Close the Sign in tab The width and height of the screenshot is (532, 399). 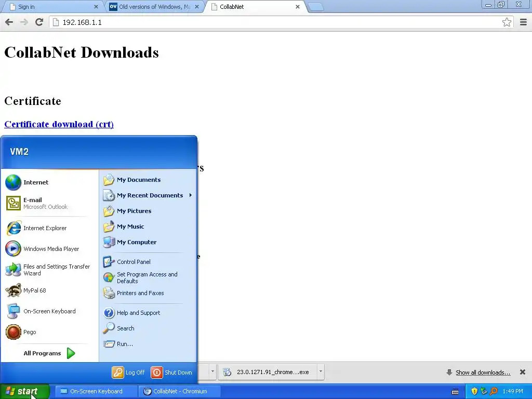(96, 7)
